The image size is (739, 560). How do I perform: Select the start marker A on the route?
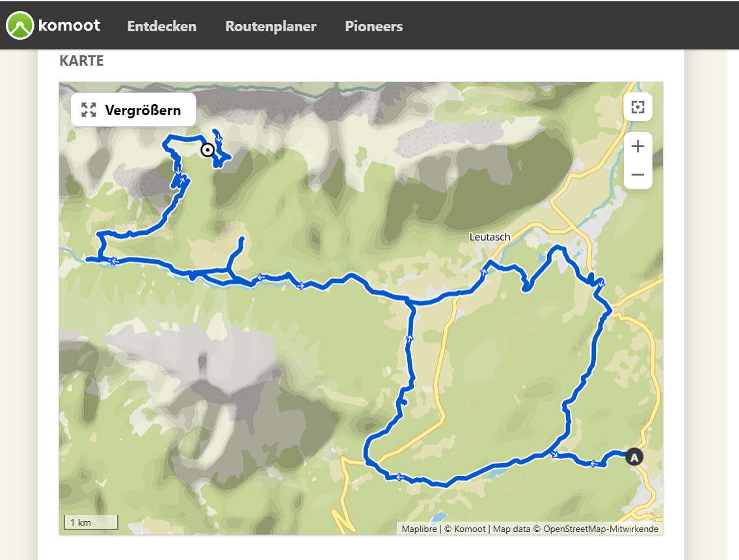(634, 457)
